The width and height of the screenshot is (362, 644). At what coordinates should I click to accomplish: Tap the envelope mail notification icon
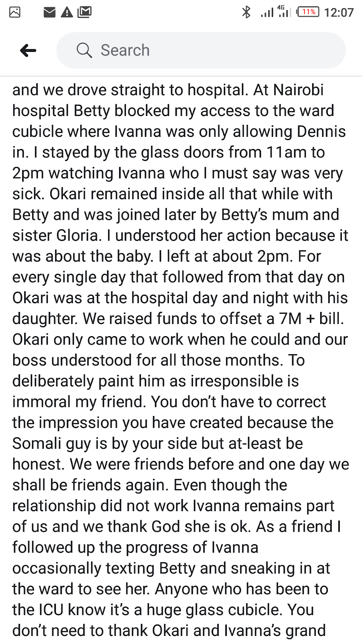(x=49, y=12)
